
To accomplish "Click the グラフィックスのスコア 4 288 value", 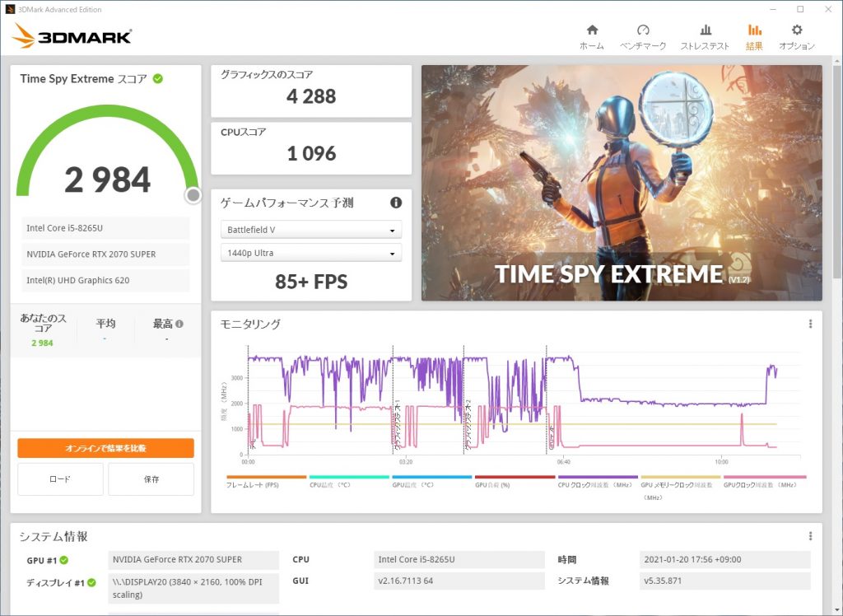I will (310, 96).
